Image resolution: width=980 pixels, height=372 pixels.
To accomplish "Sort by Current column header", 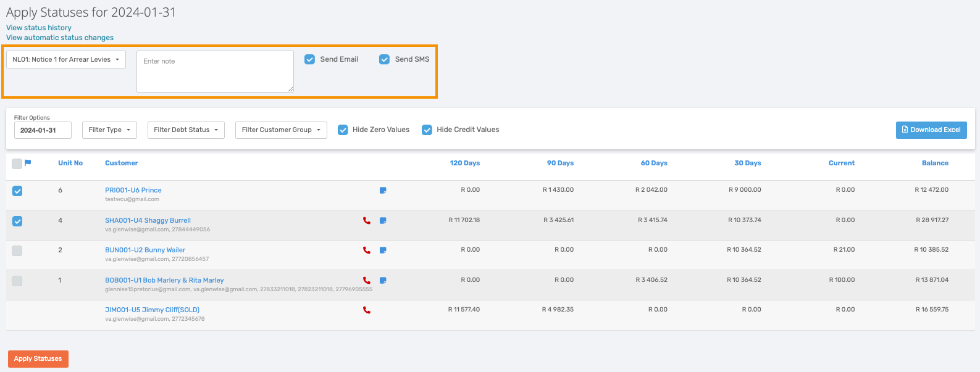I will point(842,163).
